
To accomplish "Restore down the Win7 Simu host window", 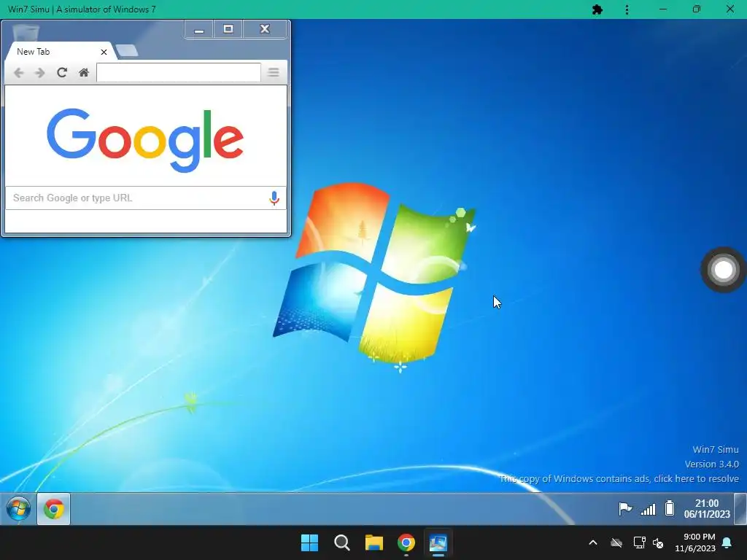I will (697, 9).
